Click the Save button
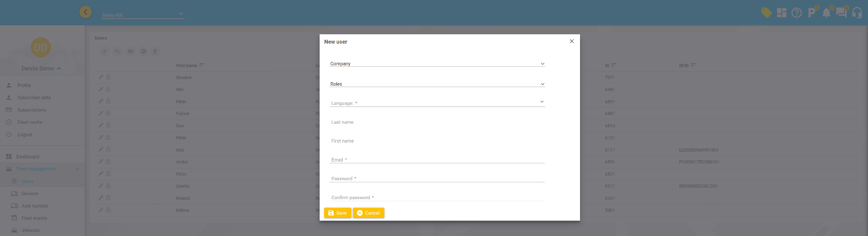 [x=338, y=213]
